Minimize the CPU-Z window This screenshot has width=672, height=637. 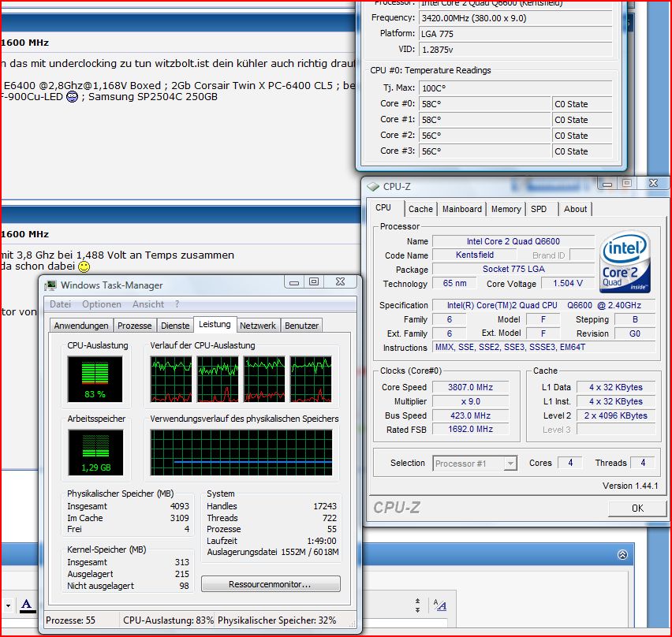tap(607, 184)
